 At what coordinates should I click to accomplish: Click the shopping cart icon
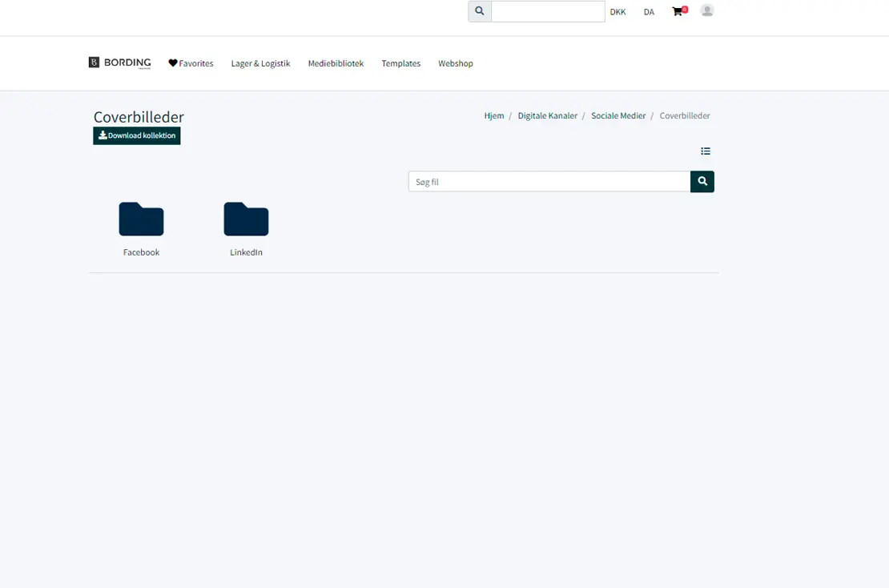pyautogui.click(x=678, y=11)
